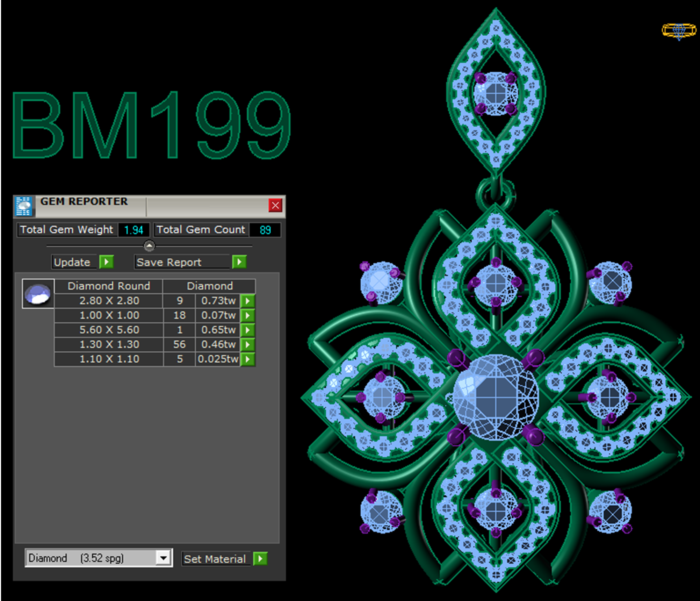Click the Gem Reporter title bar icon
700x601 pixels.
24,206
